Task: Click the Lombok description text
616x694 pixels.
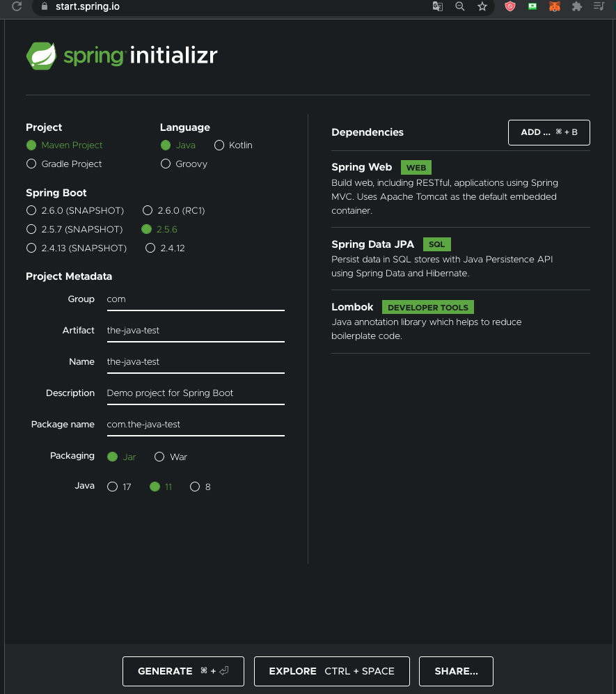Action: coord(427,329)
